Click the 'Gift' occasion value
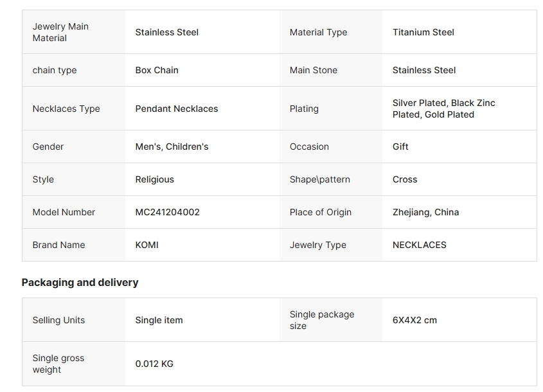 [400, 147]
